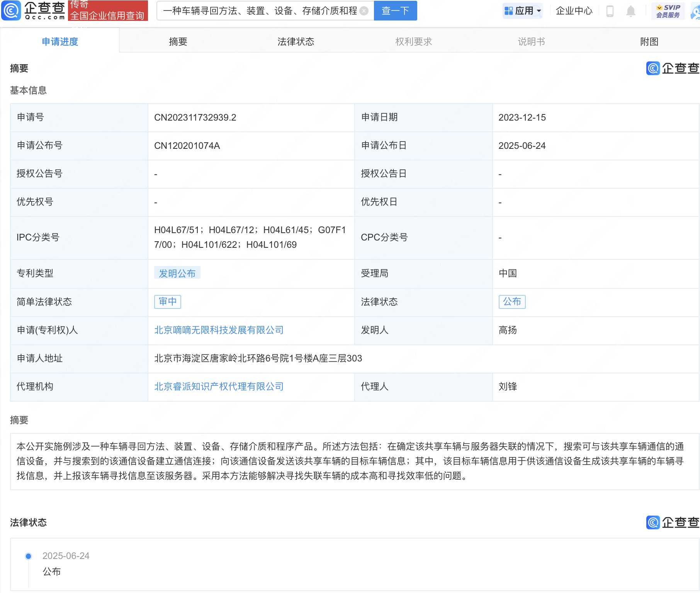This screenshot has height=593, width=700.
Task: Select application date 2023-12-15
Action: 522,118
